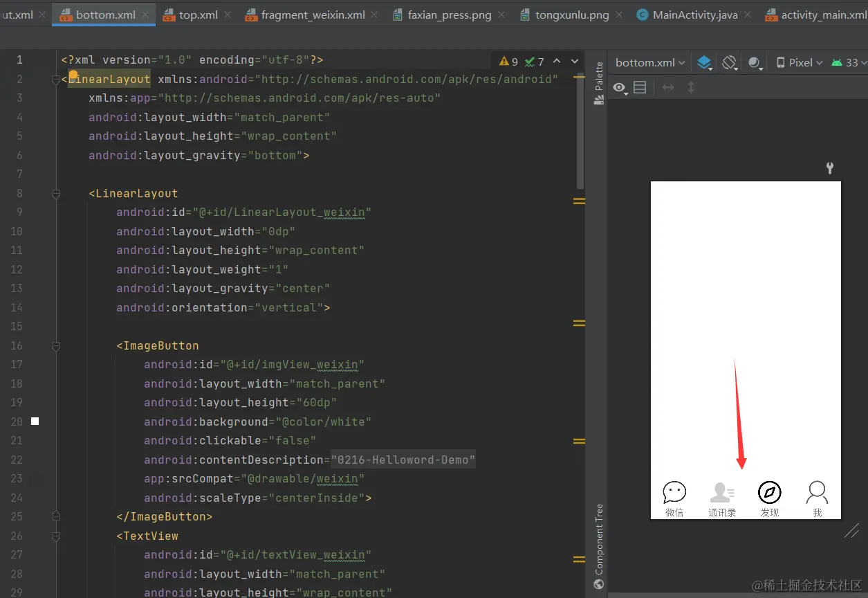The height and width of the screenshot is (598, 868).
Task: Open the view options eye dropdown
Action: pyautogui.click(x=620, y=88)
